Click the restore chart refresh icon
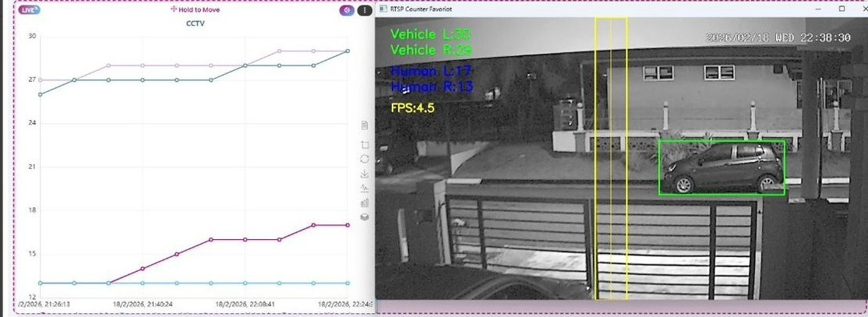This screenshot has height=317, width=868. [x=364, y=159]
